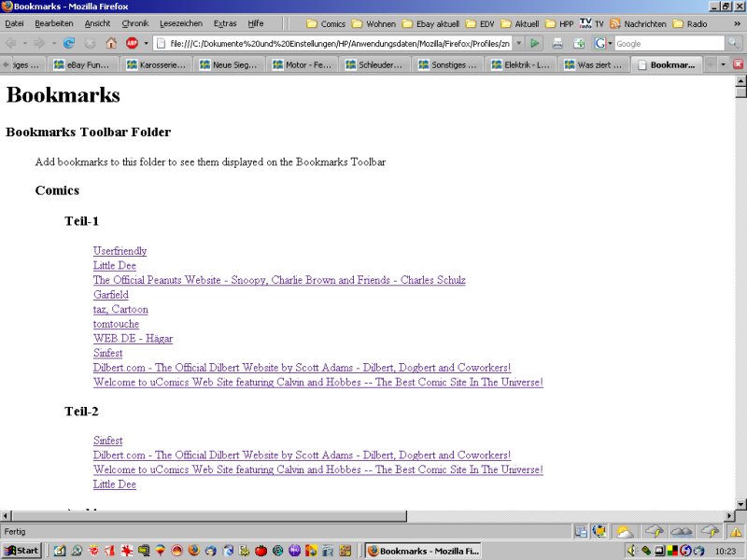Click the Bookmarks - Mozilla Firefox taskbar button

point(423,551)
